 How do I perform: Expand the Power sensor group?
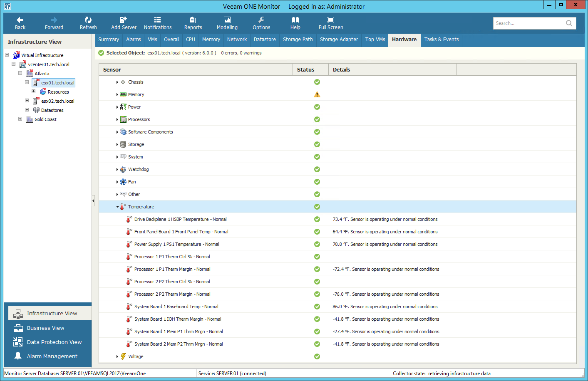coord(117,107)
